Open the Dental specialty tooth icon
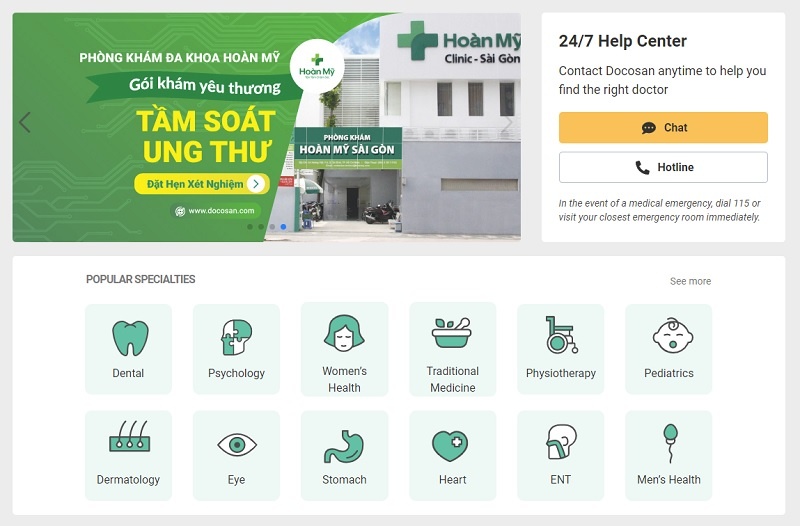800x526 pixels. point(130,338)
